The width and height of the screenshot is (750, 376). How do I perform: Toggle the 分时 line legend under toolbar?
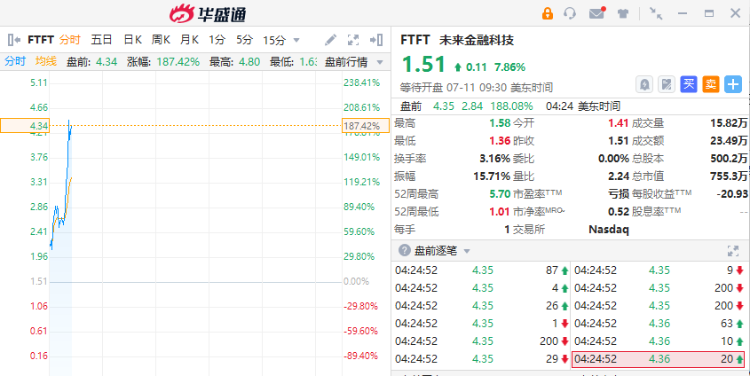point(15,61)
